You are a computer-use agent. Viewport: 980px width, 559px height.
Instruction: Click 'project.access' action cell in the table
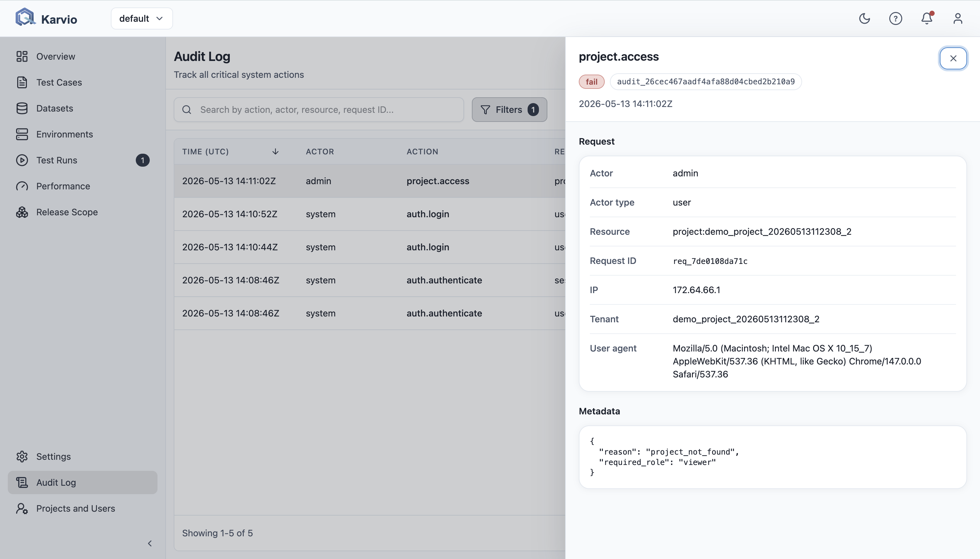(438, 181)
